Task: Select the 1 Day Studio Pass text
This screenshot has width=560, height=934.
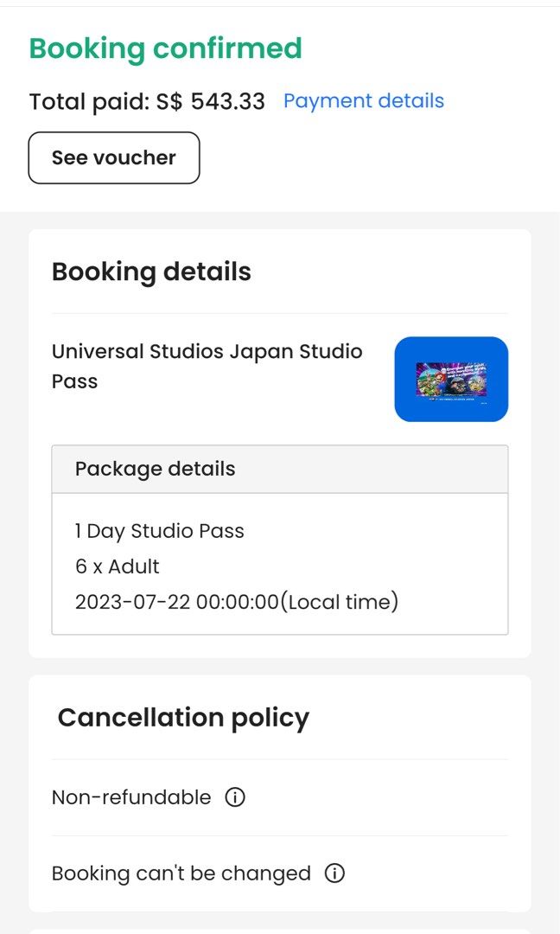Action: (x=158, y=531)
